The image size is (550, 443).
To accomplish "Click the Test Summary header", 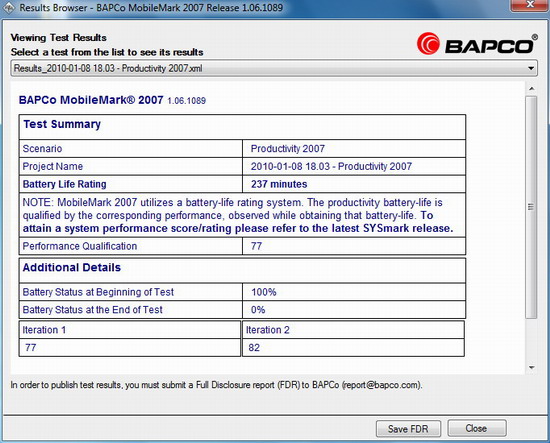I will coord(62,124).
